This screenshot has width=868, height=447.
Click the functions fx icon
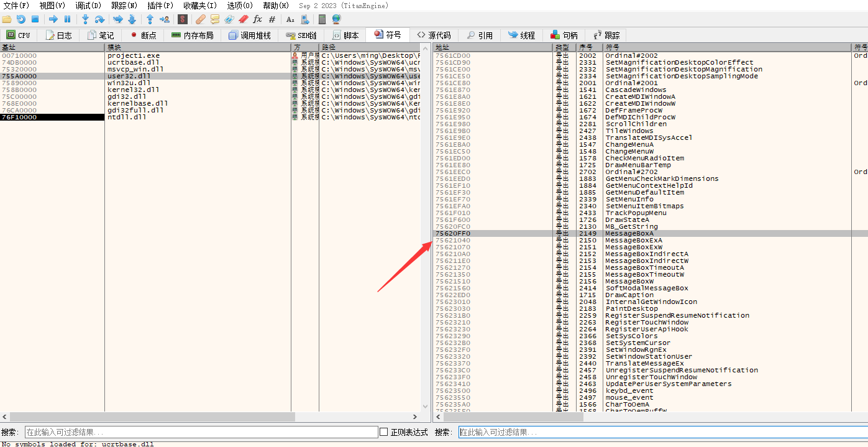click(x=257, y=19)
